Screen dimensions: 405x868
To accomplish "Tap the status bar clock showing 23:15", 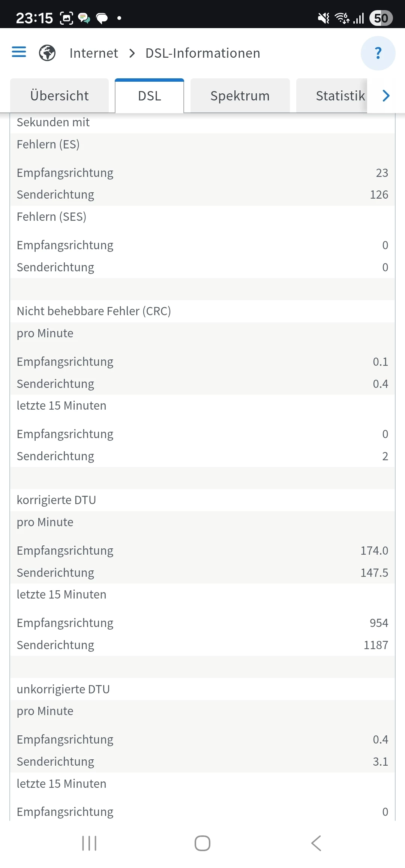I will (x=34, y=18).
